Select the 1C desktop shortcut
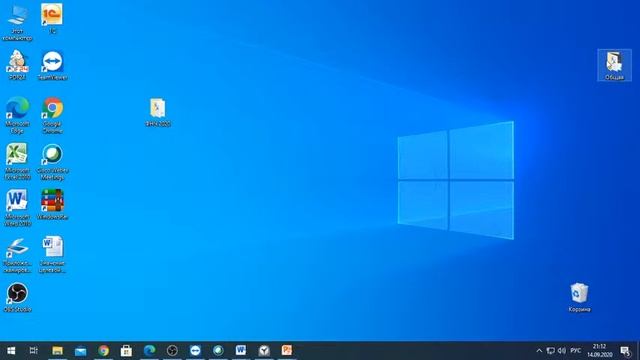This screenshot has width=640, height=360. coord(52,19)
